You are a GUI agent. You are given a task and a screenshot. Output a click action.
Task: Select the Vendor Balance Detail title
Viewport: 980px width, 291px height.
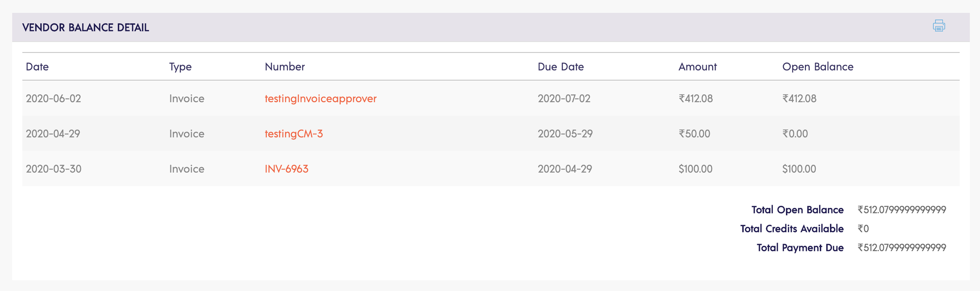tap(86, 28)
